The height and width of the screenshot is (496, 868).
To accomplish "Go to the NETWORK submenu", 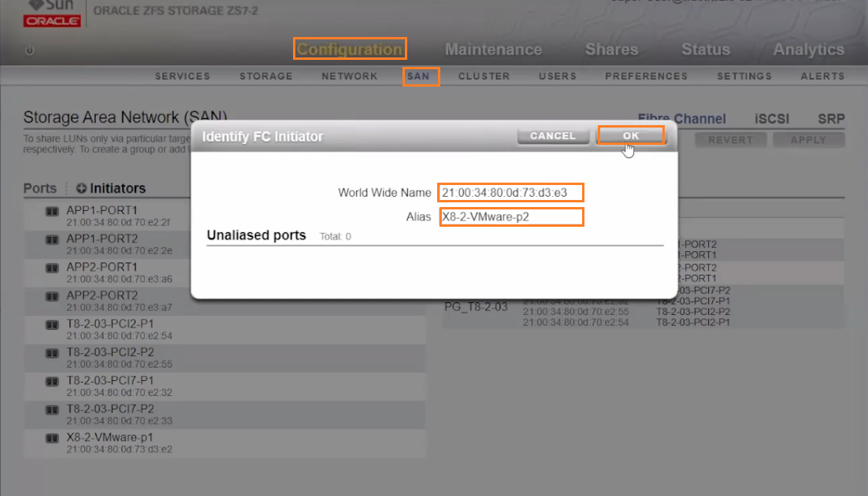I will (x=350, y=76).
